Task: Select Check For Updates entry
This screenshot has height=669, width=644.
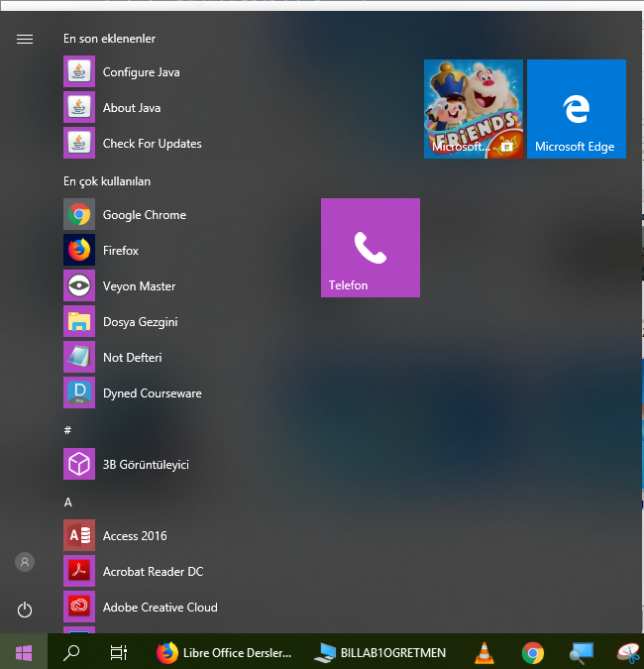Action: [152, 144]
